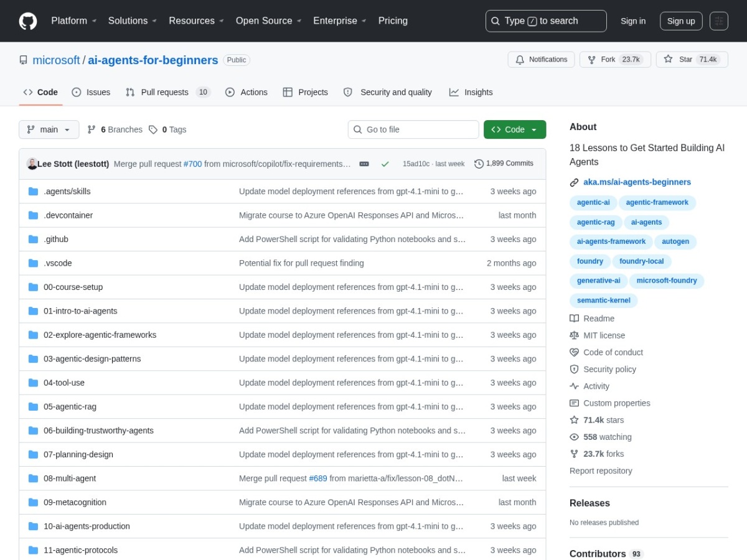Screen dimensions: 747x560
Task: Click the fork icon next to 23.7k forks
Action: tap(574, 454)
